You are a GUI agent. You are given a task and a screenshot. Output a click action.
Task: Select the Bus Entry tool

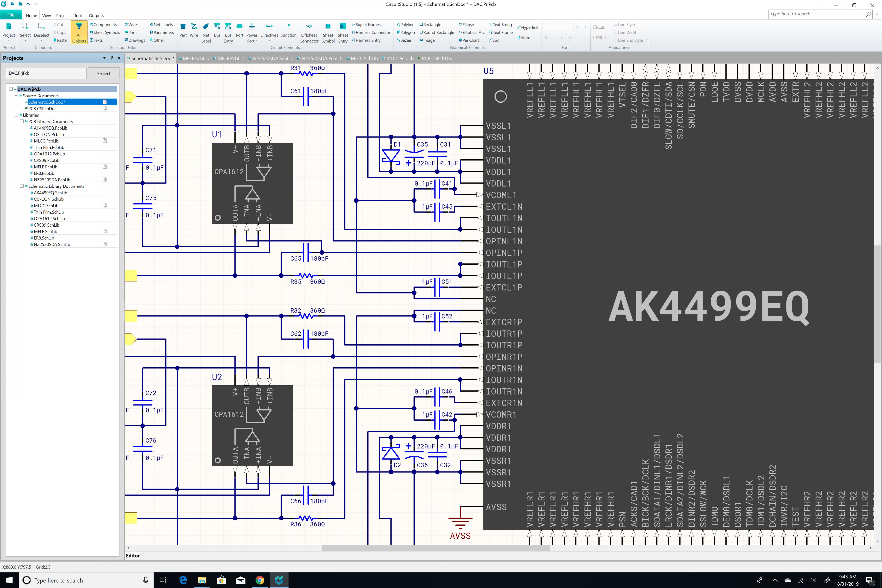(x=228, y=33)
